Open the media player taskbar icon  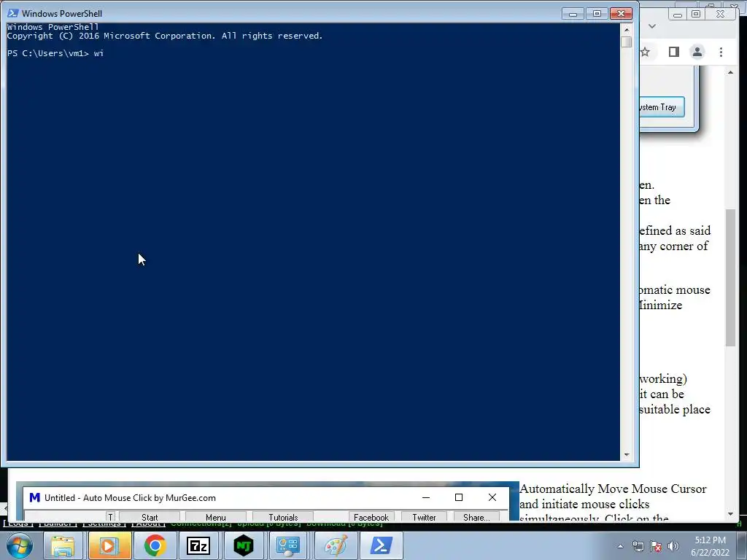[x=109, y=545]
